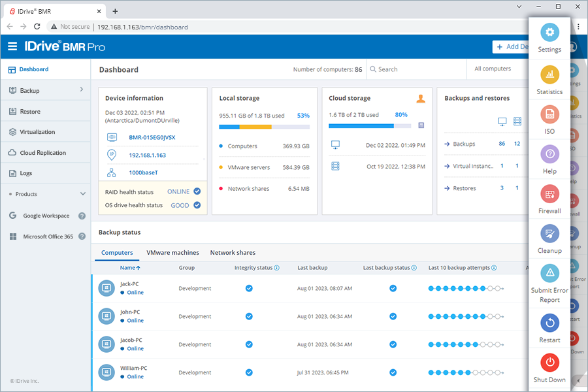Switch to the Network shares tab
Image resolution: width=588 pixels, height=392 pixels.
(233, 253)
